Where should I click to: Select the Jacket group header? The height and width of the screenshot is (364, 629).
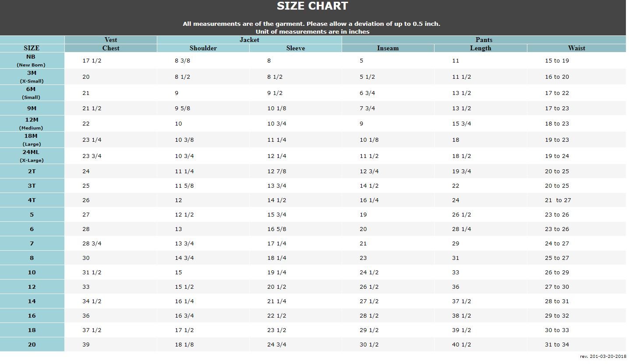pos(249,40)
